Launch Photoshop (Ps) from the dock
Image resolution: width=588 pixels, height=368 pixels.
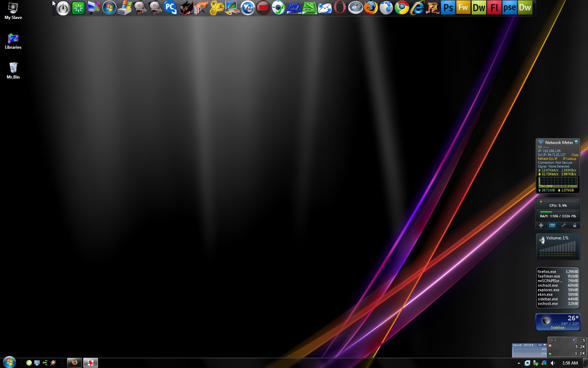click(448, 8)
